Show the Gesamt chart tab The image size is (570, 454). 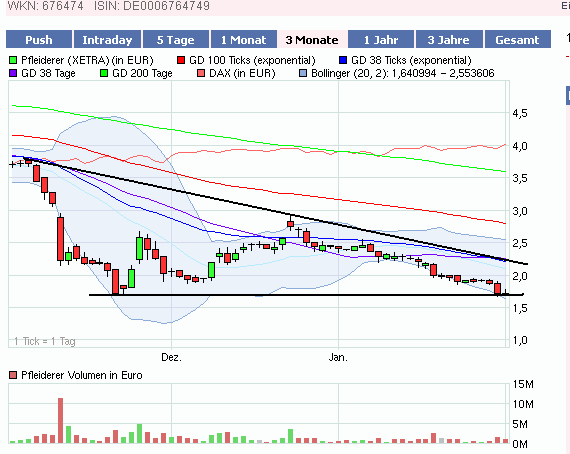[x=518, y=39]
